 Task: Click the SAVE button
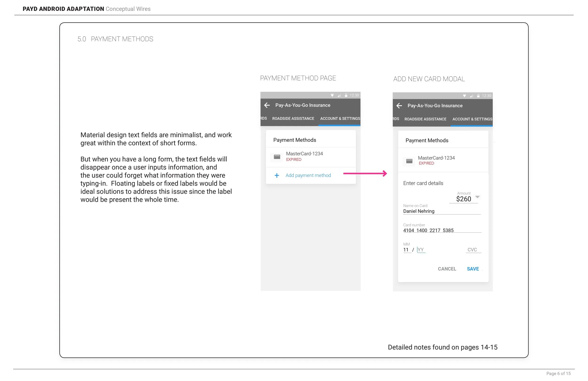coord(473,269)
